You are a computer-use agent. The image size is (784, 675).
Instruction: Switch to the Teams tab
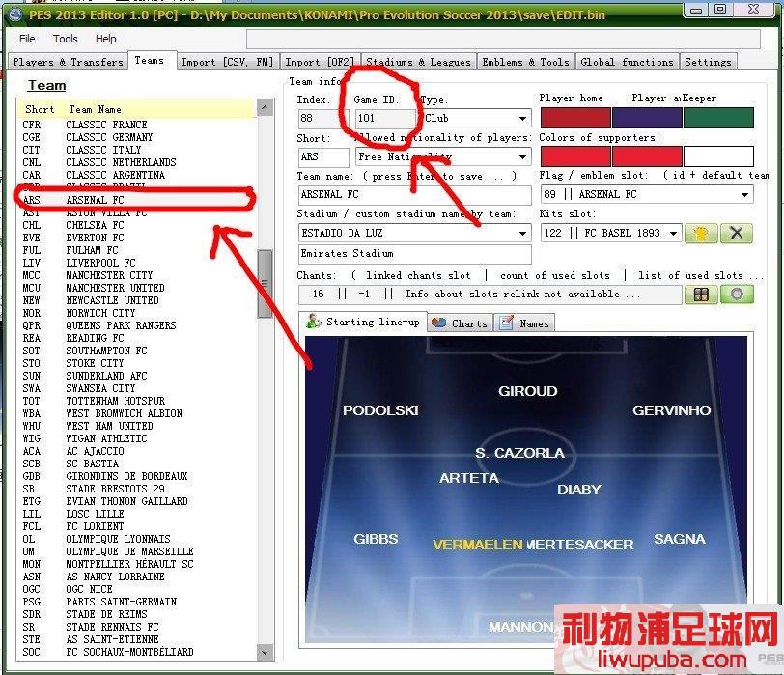[150, 60]
